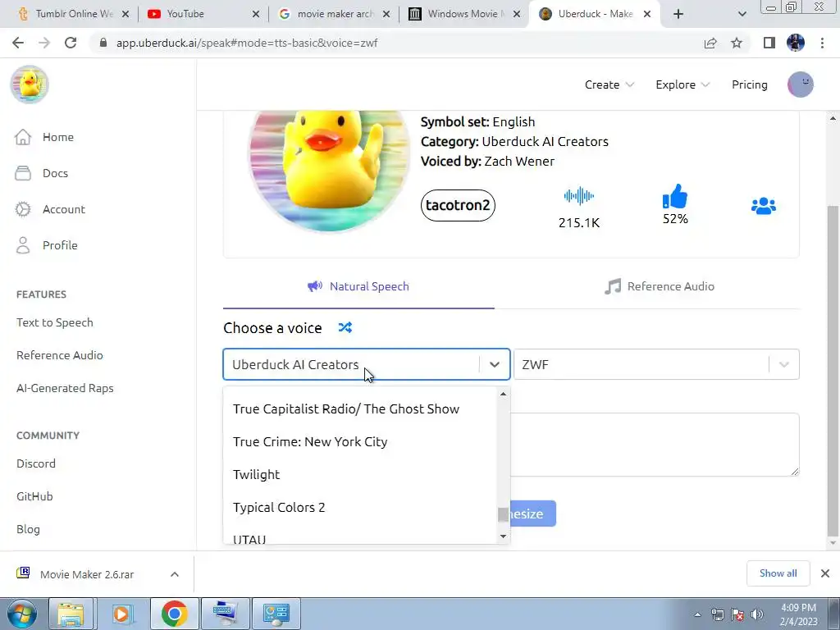
Task: Switch to the Tumblr browser tab
Action: click(x=72, y=14)
